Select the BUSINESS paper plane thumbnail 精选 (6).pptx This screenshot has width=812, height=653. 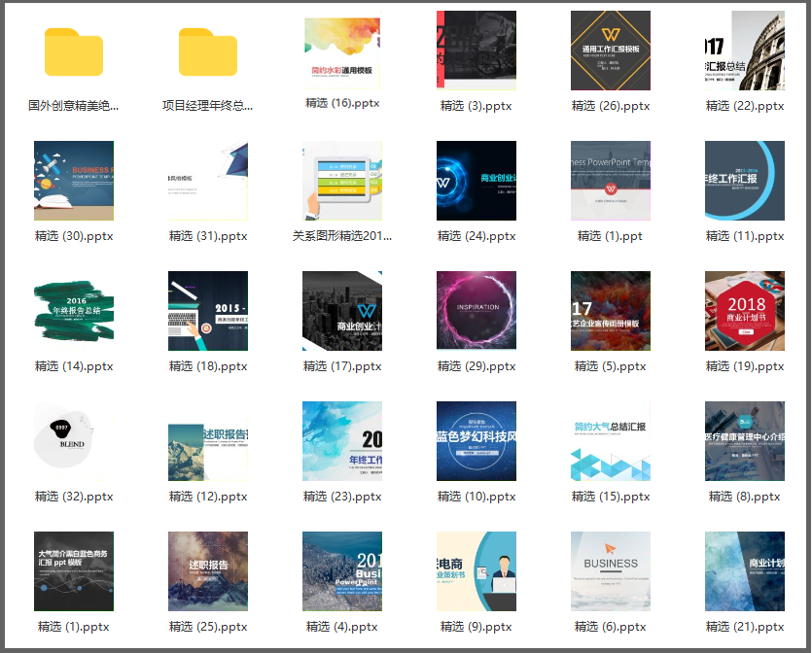point(611,571)
